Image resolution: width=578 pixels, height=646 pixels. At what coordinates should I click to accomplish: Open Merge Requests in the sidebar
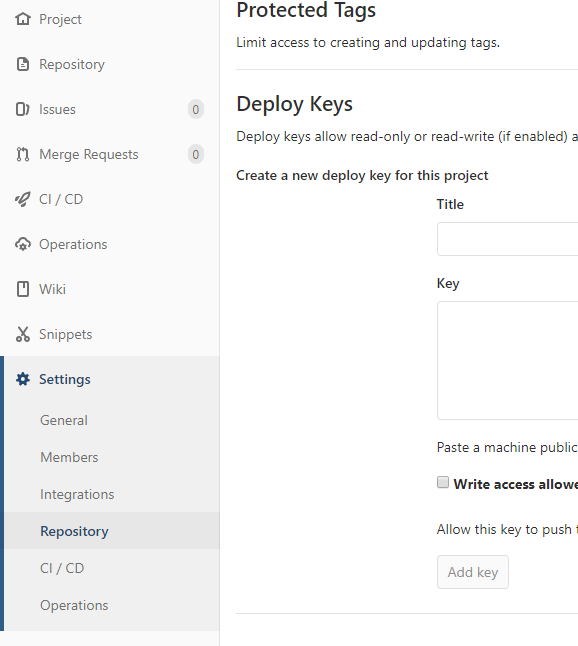[x=89, y=154]
